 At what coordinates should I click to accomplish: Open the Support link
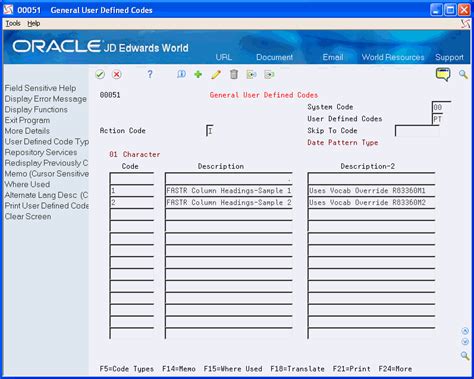point(449,57)
